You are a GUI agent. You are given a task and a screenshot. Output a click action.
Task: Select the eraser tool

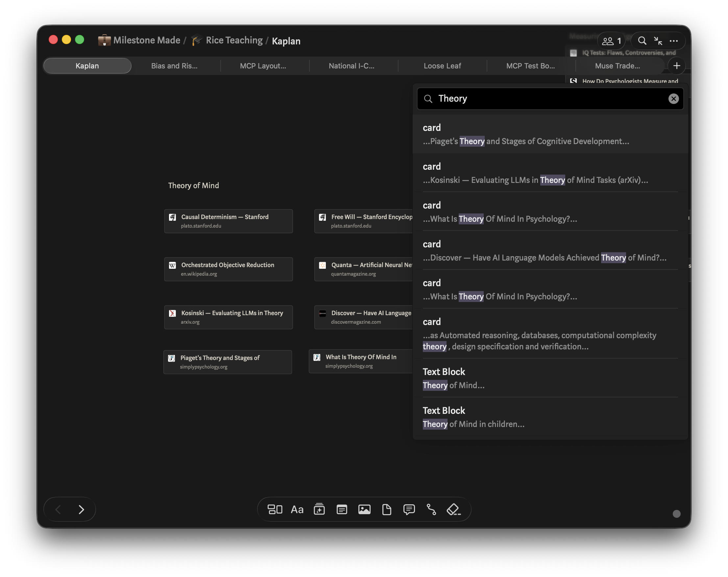453,509
